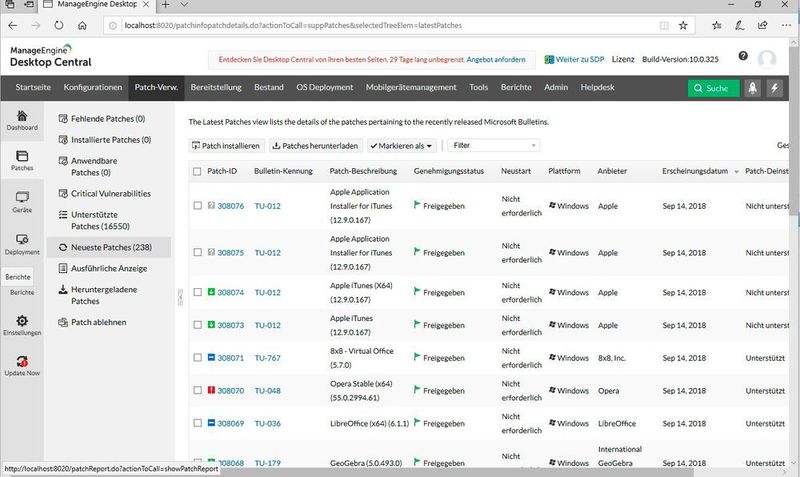Open the Mobilgerätemanagement menu tab
Screen dimensions: 800x477
coord(411,87)
